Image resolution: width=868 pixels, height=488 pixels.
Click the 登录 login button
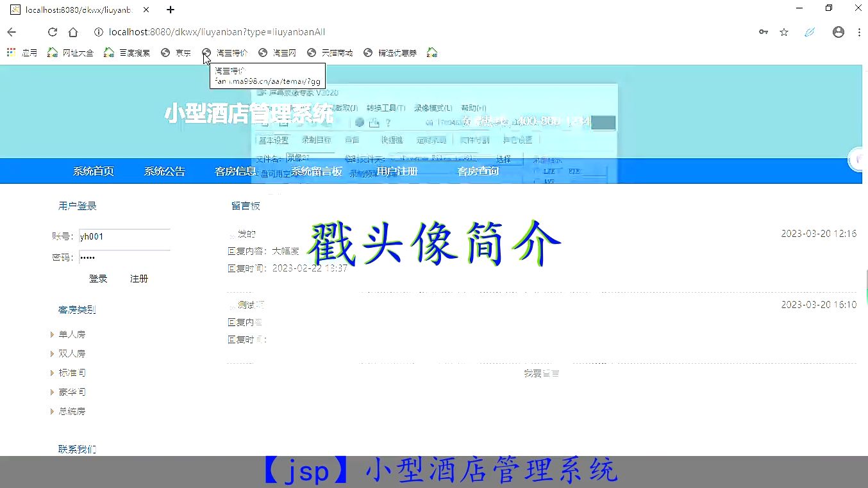click(98, 279)
